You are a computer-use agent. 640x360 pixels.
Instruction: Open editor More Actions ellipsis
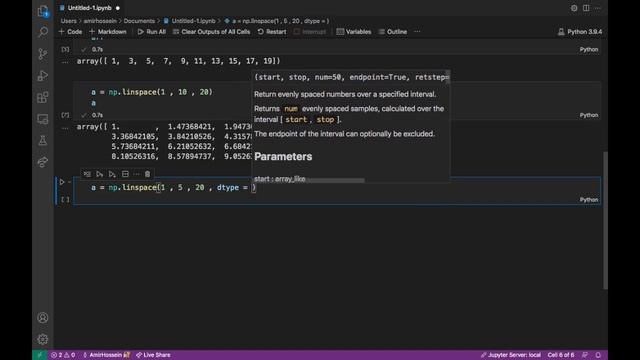tap(598, 8)
